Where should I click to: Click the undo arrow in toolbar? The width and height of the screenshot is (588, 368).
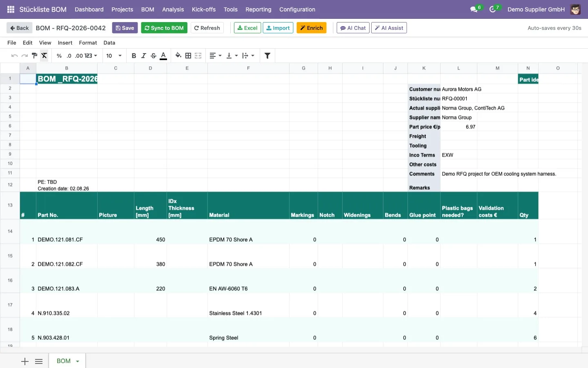coord(15,56)
